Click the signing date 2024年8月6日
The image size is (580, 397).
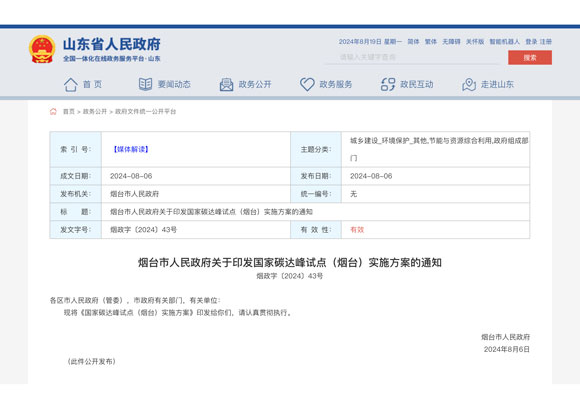tap(507, 349)
